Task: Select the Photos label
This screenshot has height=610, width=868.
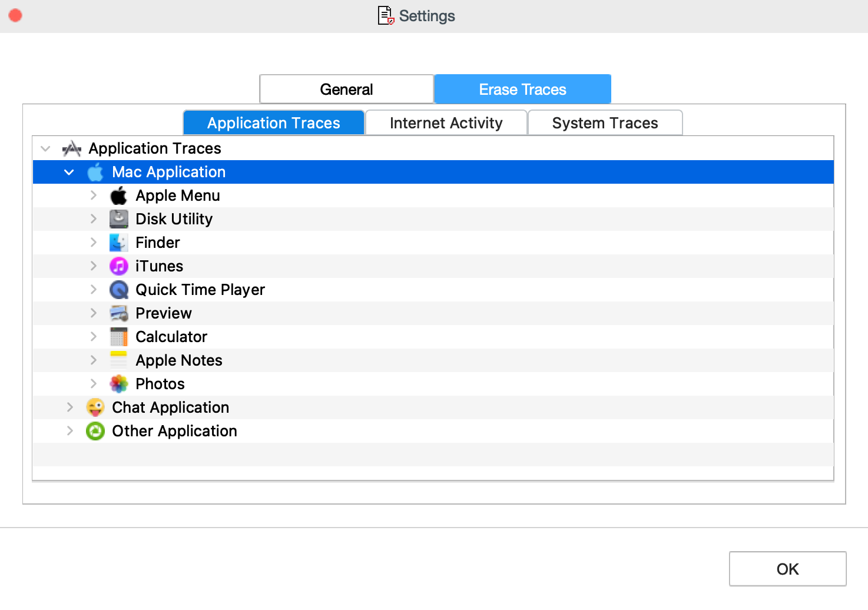Action: tap(160, 384)
